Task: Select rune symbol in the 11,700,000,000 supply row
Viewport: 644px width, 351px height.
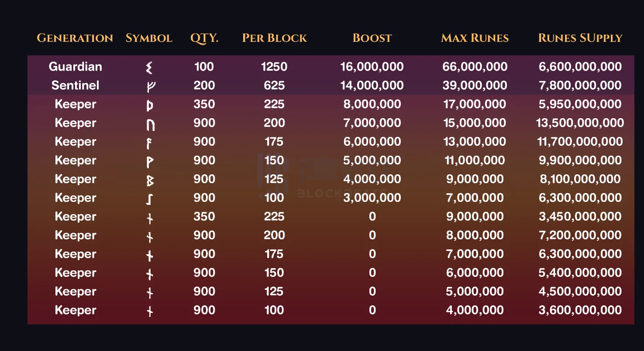Action: [x=149, y=143]
